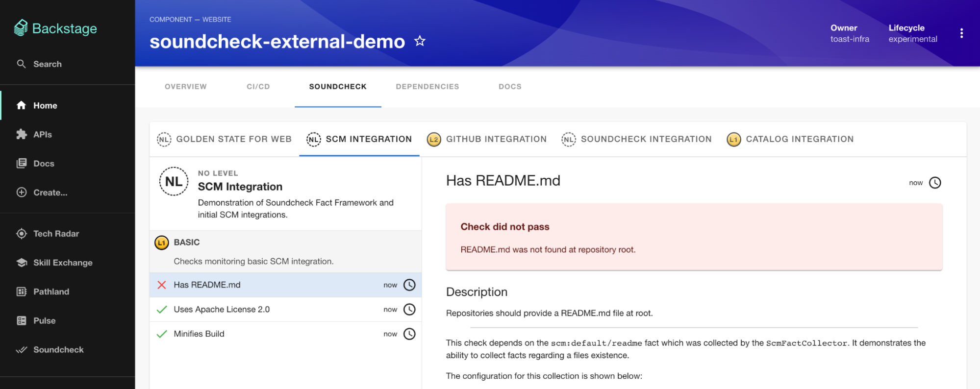
Task: Star soundcheck-external-demo as favorite
Action: click(420, 41)
